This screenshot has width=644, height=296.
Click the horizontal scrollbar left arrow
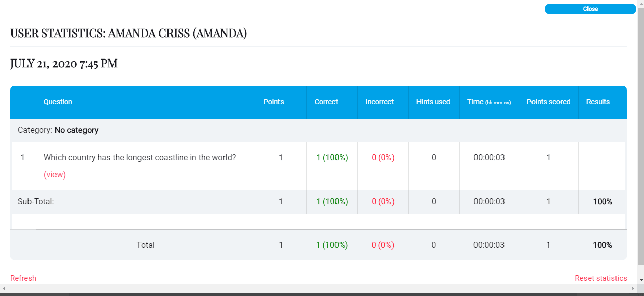tap(4, 288)
